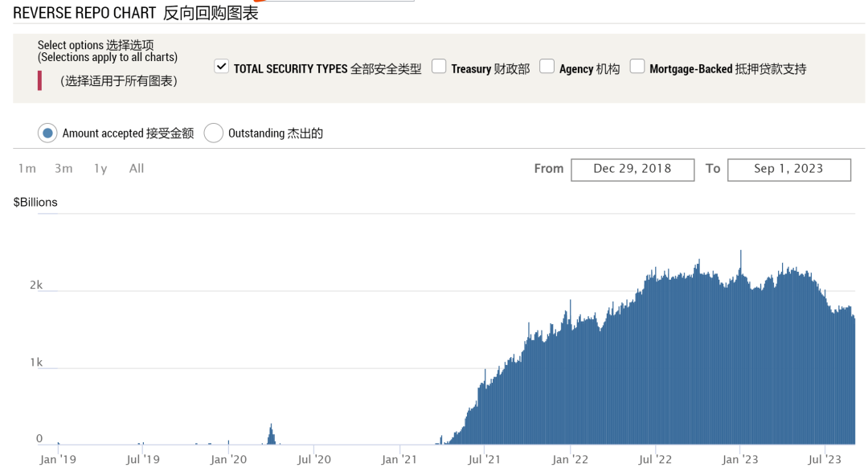Click the Jul '21 x-axis label
868x476 pixels.
coord(485,460)
